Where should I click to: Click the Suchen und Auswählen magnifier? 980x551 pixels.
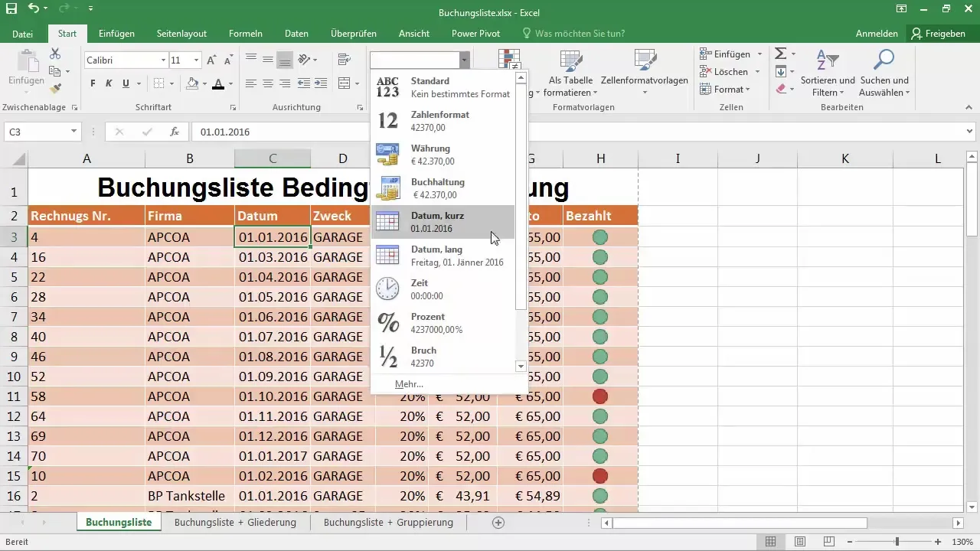coord(884,60)
